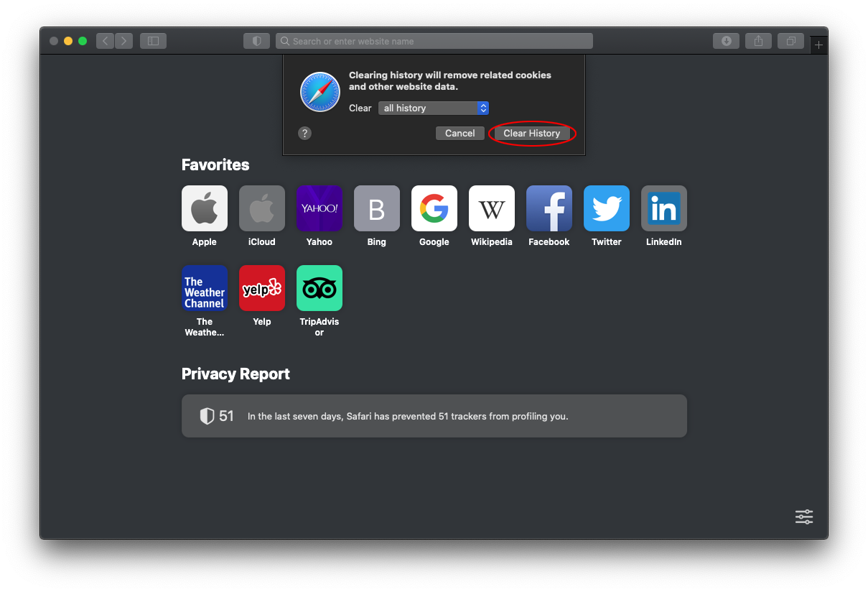Open the Google favorite
Image resolution: width=868 pixels, height=592 pixels.
pyautogui.click(x=434, y=208)
